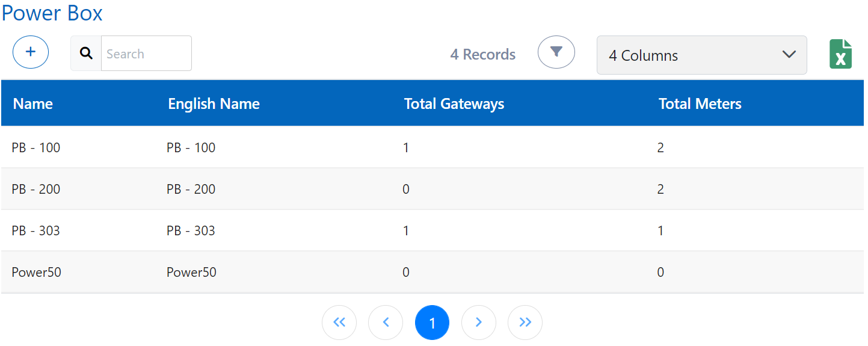This screenshot has width=868, height=346.
Task: Export records with the Excel icon
Action: [840, 54]
